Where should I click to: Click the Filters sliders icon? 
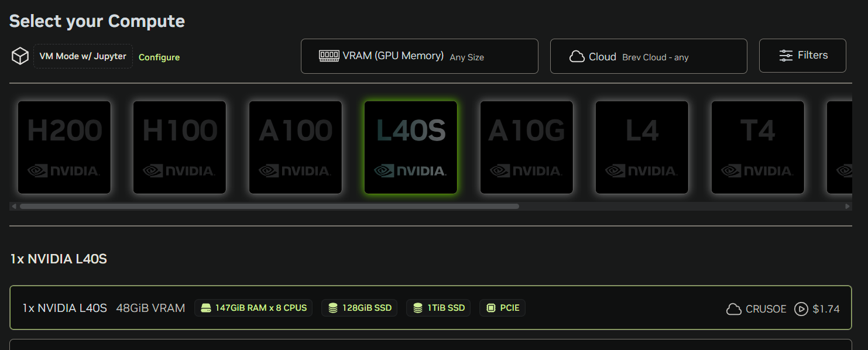(x=785, y=56)
